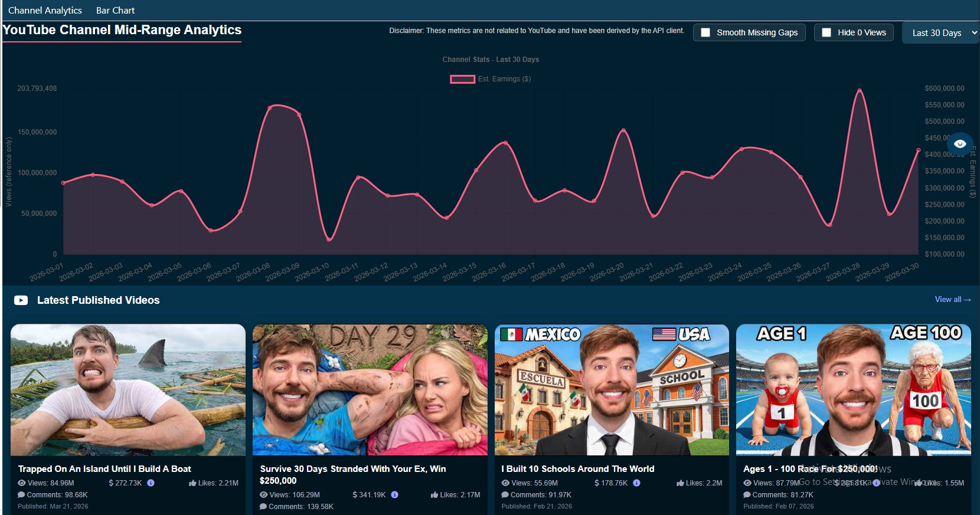Click the 'YouTube Channel Mid-Range Analytics' heading

coord(122,30)
